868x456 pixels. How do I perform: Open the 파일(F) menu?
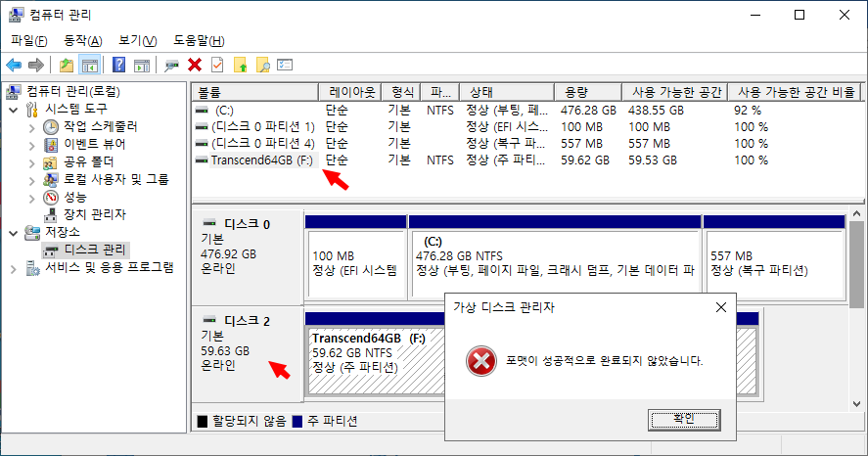28,40
